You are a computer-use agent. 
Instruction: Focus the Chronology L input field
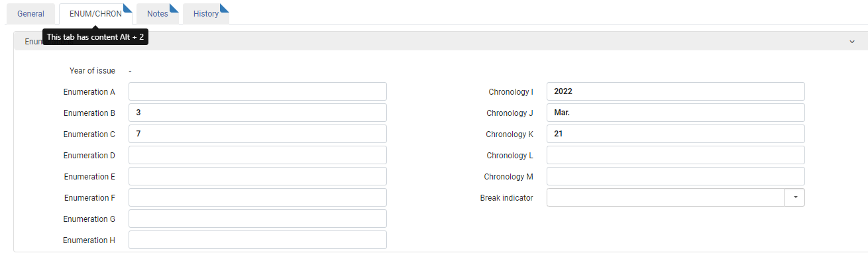676,155
